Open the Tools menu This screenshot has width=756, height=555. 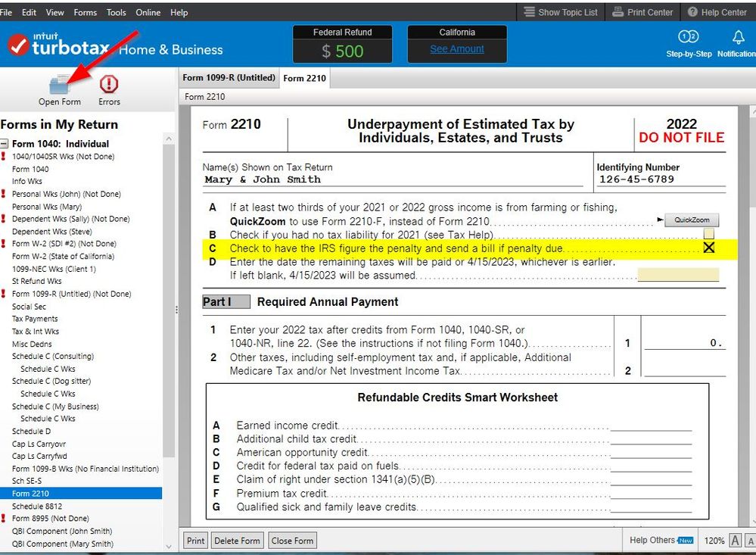[117, 13]
